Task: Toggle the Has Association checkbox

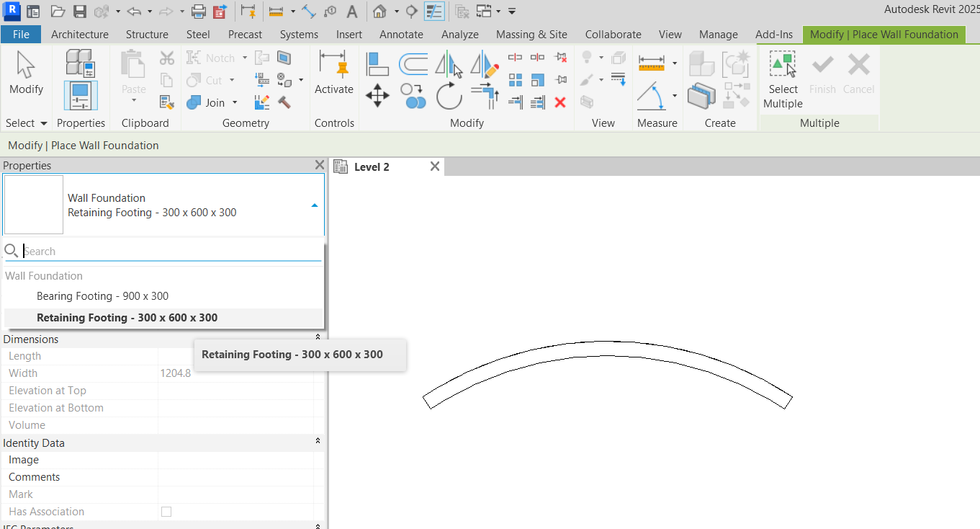Action: point(166,512)
